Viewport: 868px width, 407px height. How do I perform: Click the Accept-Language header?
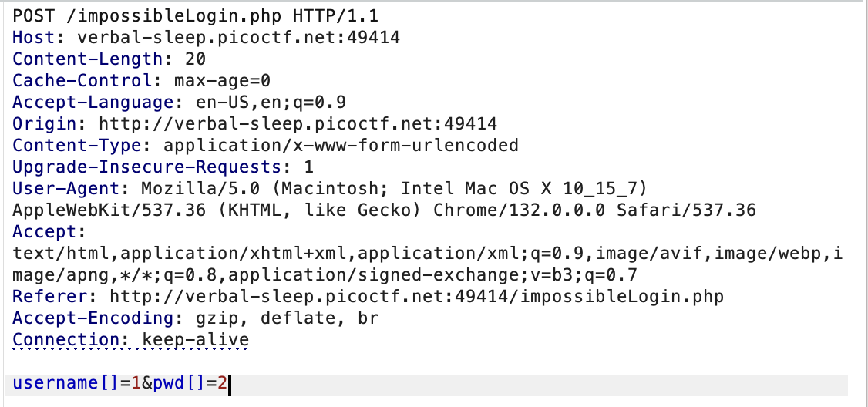pos(180,102)
